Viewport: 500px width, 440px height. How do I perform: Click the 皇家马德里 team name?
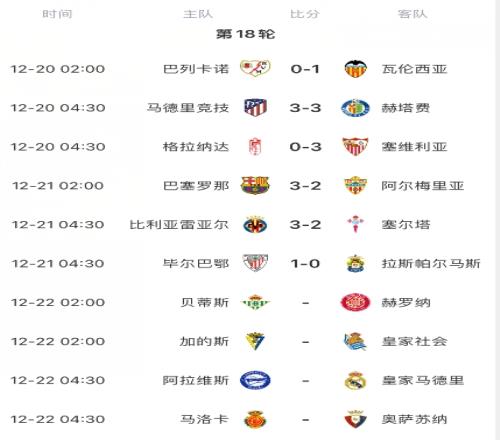pyautogui.click(x=423, y=380)
